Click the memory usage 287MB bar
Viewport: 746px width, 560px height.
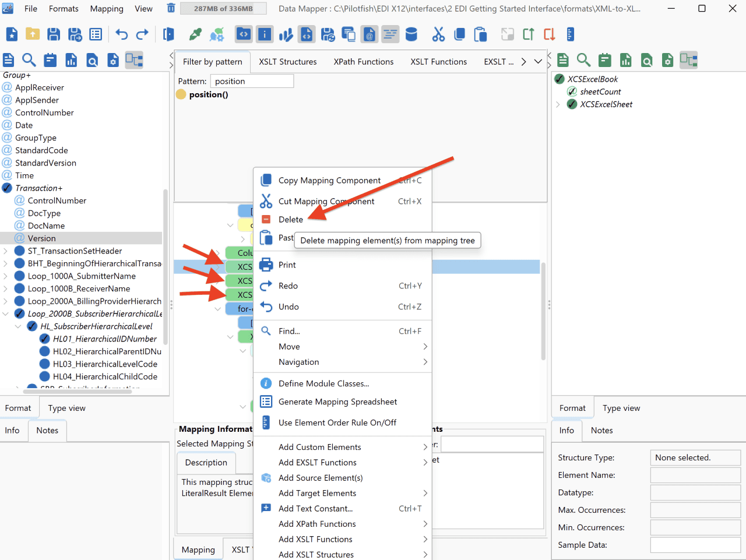pyautogui.click(x=224, y=9)
